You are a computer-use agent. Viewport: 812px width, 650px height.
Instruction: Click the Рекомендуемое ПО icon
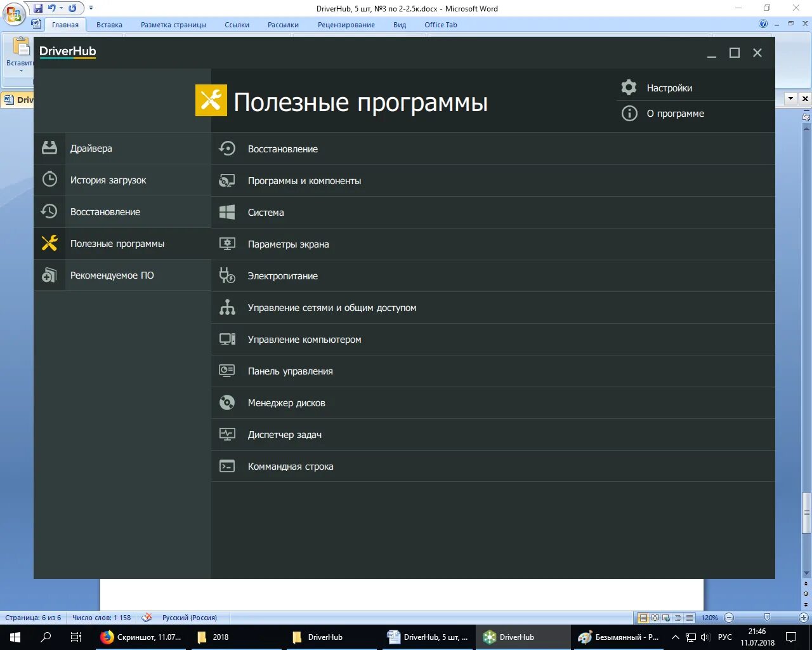[49, 275]
